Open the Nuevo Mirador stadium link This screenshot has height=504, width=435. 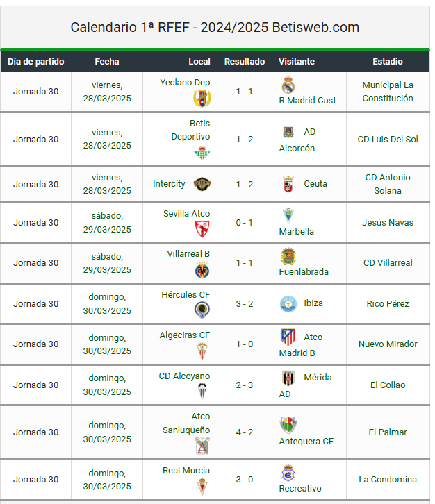click(x=388, y=344)
